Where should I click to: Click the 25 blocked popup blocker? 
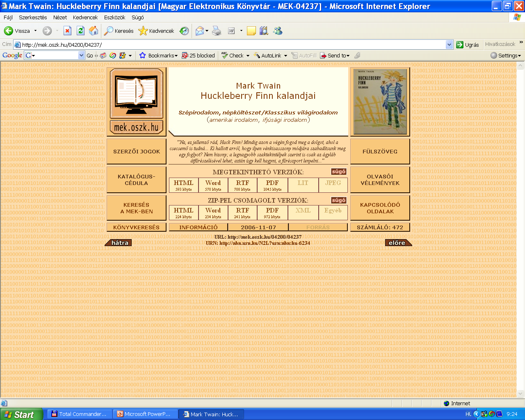(199, 55)
